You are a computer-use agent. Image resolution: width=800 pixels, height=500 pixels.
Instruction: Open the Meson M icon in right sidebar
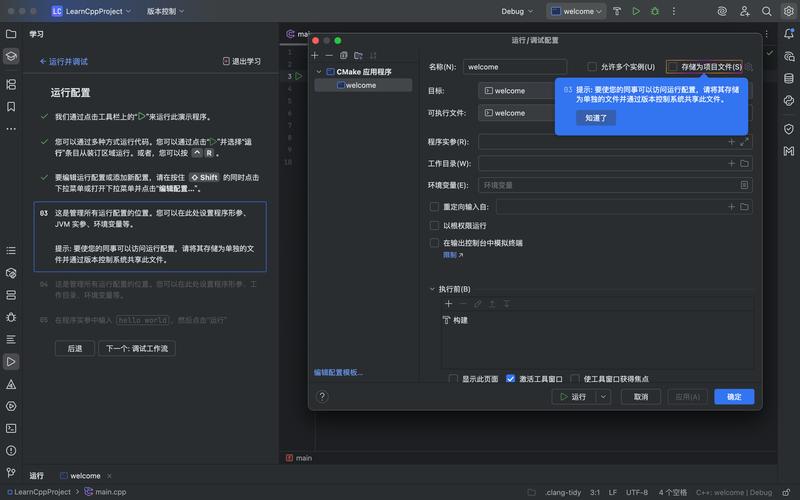point(789,151)
